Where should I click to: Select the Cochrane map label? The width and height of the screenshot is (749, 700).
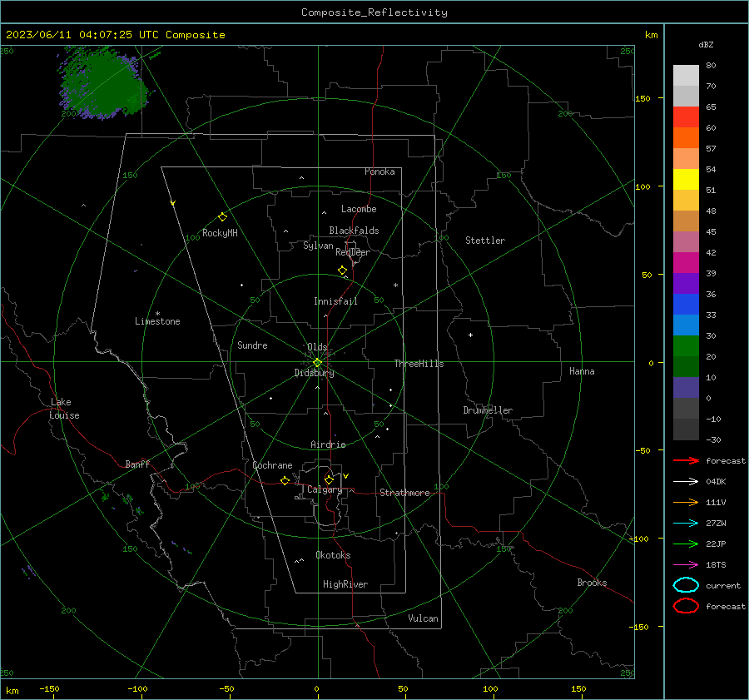tap(272, 465)
